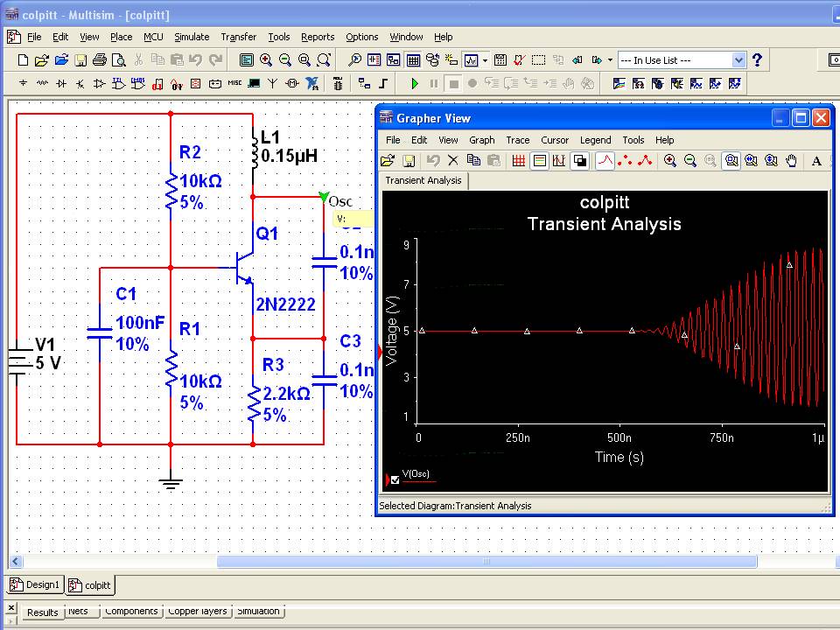Expand the Grapher/analysis dropdown arrow in main toolbar
840x630 pixels.
point(485,60)
